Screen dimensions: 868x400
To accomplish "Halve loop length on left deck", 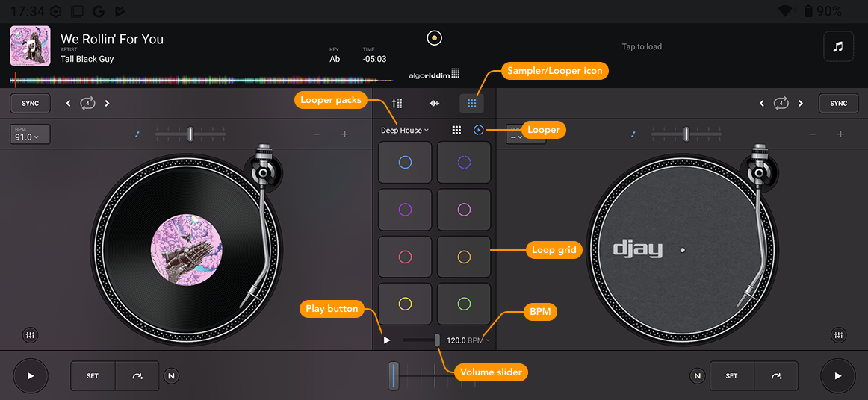I will pyautogui.click(x=68, y=104).
